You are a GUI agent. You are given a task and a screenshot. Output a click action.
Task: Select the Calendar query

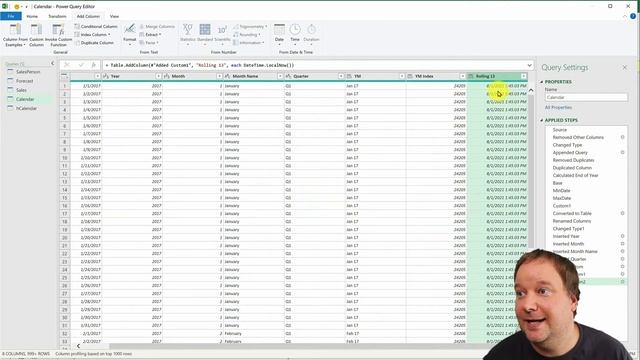point(25,99)
